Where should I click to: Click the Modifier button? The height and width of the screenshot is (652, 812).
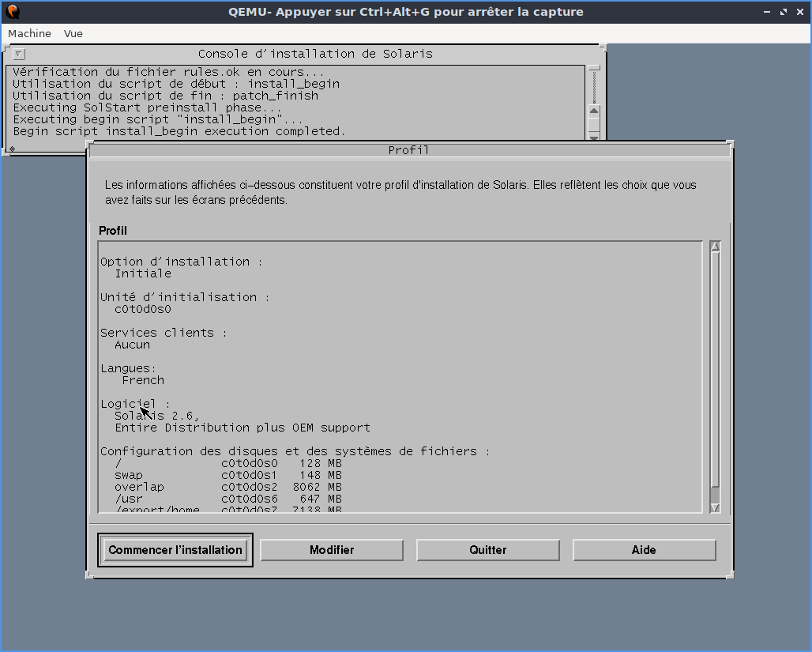(332, 550)
